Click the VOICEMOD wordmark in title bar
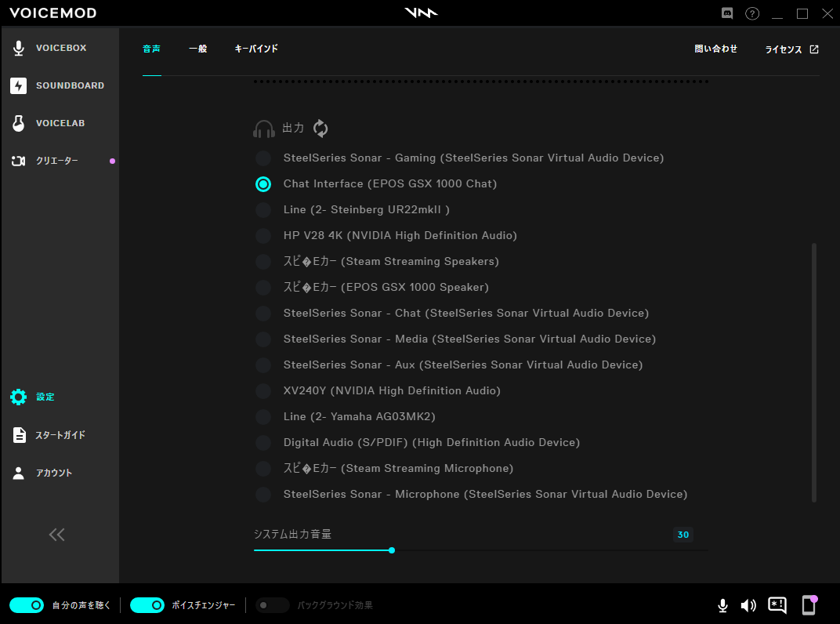 tap(53, 13)
